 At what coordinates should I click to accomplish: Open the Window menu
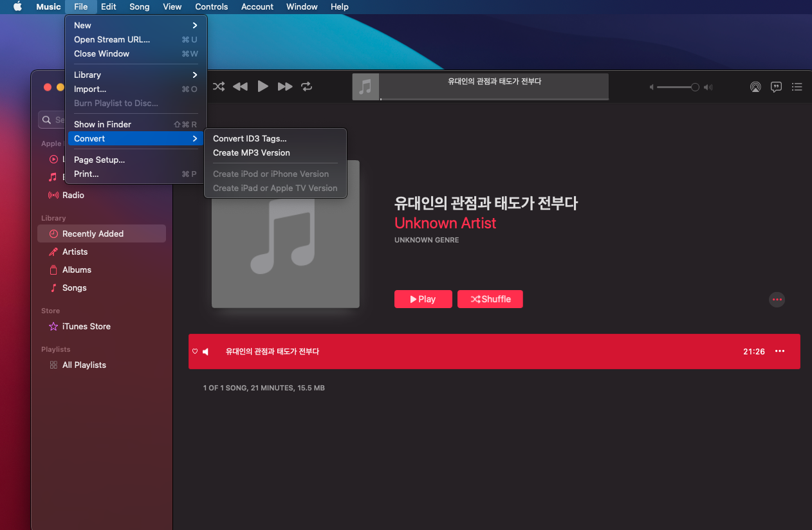(302, 6)
